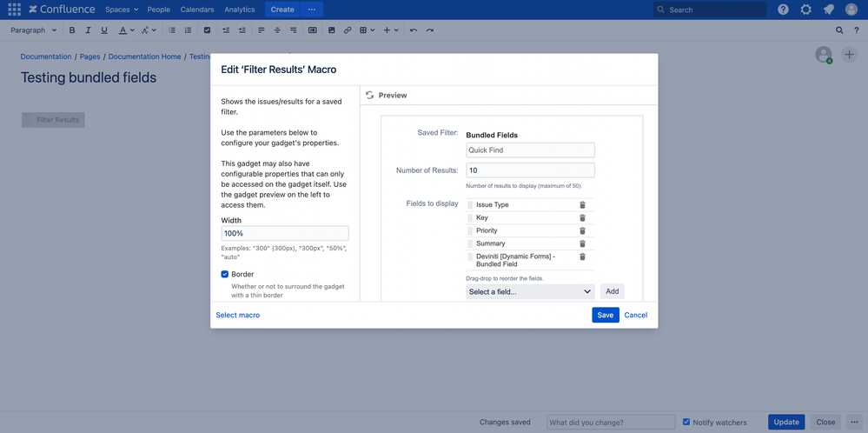Insert an image or file

[x=332, y=30]
